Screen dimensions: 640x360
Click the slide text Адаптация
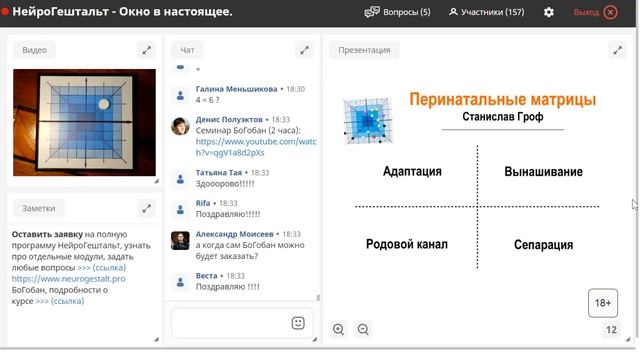(x=412, y=171)
